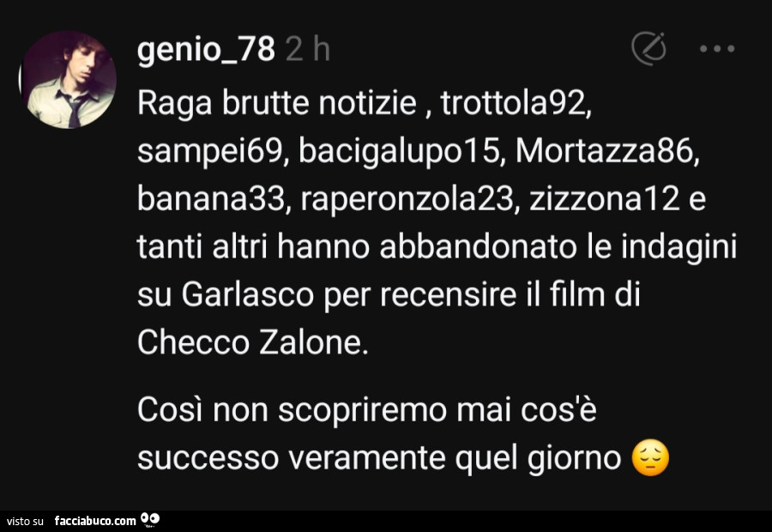Click the opening phrase 'Raga brutte notizie'
772x532 pixels.
pos(277,104)
